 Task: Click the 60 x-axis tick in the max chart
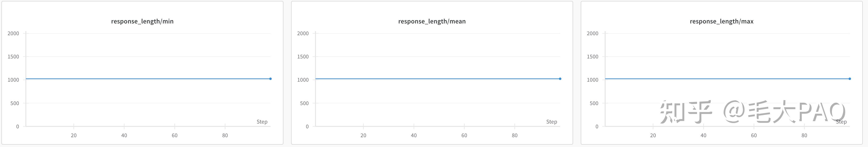point(754,135)
